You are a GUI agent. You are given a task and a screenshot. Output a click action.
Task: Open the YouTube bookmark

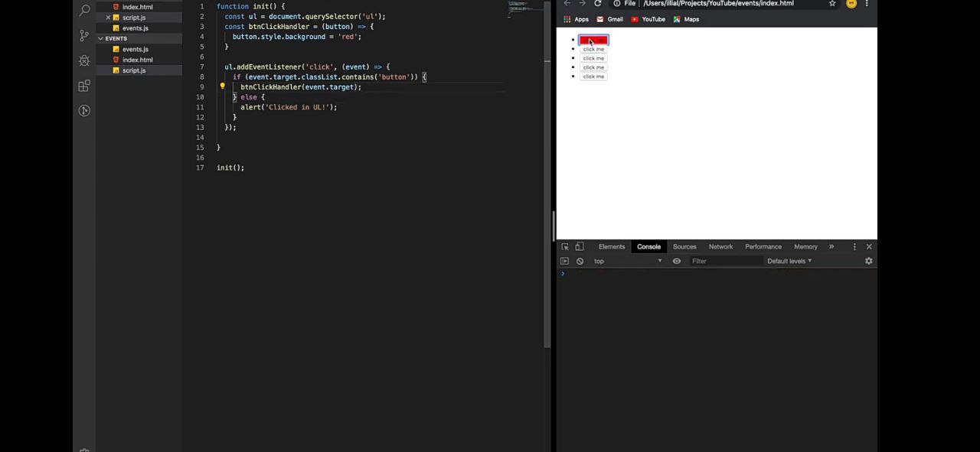tap(648, 19)
